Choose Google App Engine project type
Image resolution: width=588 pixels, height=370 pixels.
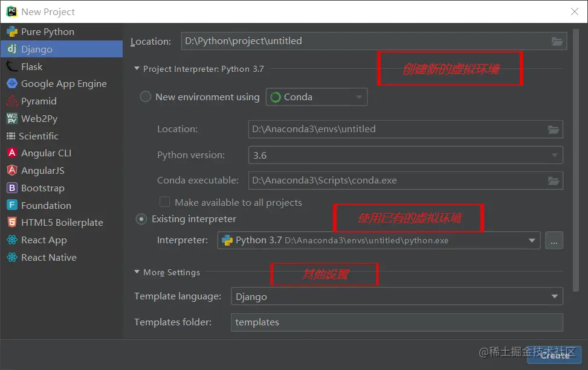click(x=62, y=83)
